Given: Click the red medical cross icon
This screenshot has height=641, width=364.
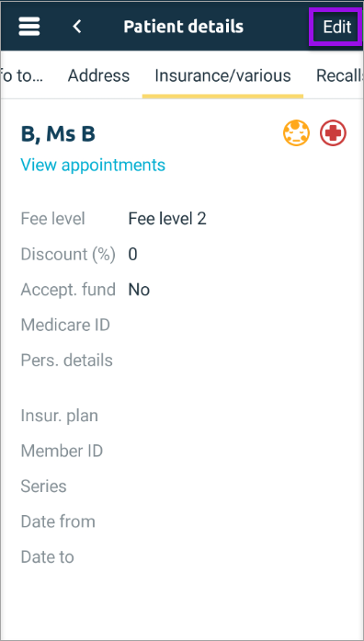Looking at the screenshot, I should tap(333, 133).
